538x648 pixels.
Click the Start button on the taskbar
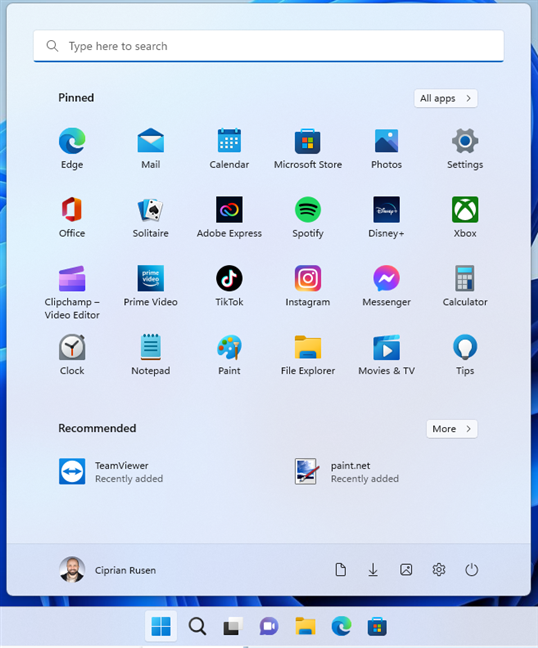161,627
